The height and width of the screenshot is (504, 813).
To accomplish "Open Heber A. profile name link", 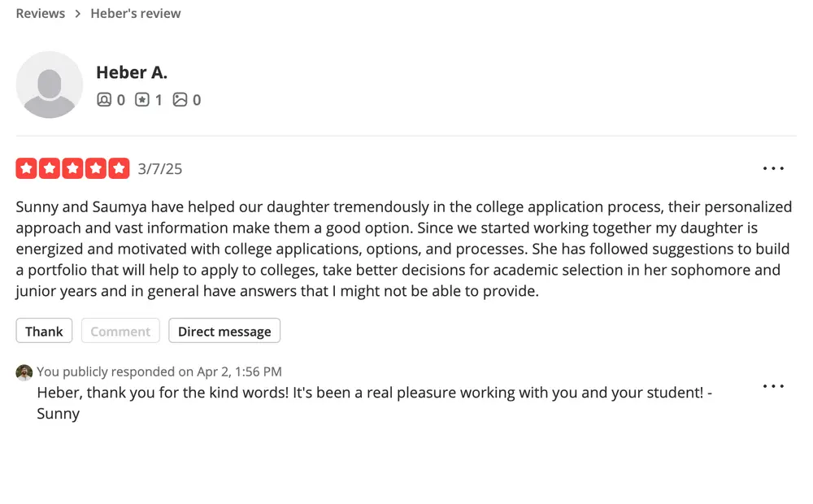I will 132,72.
